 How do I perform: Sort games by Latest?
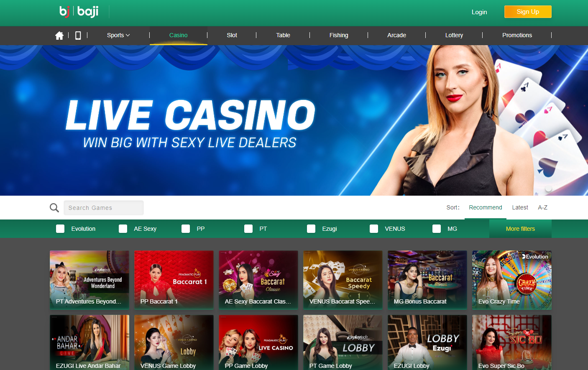[520, 207]
